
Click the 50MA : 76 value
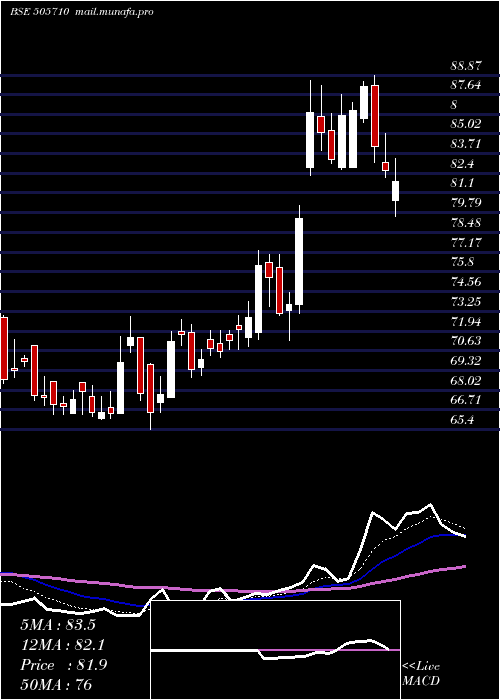pos(56,685)
